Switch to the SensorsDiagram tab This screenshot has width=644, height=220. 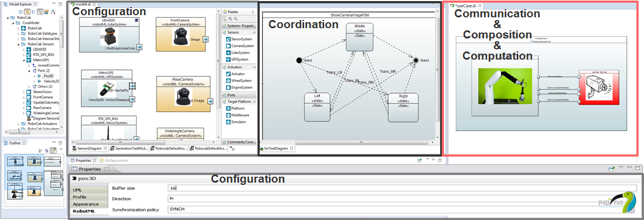coord(89,148)
